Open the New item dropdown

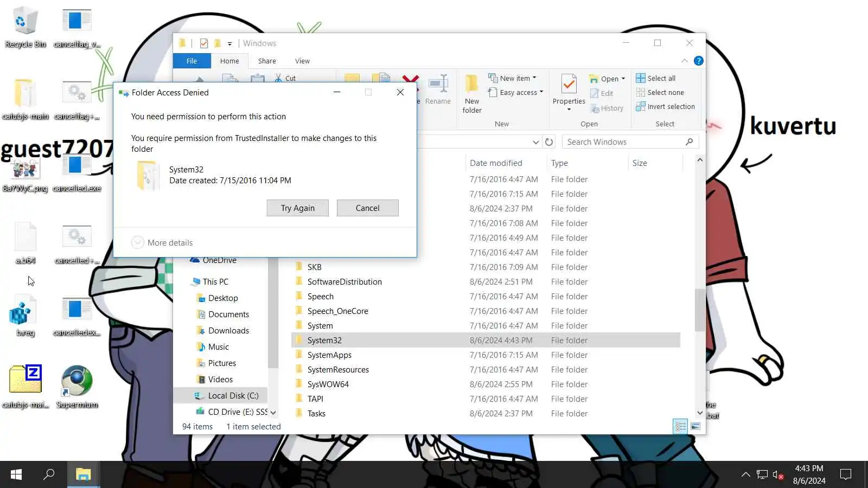click(x=512, y=78)
